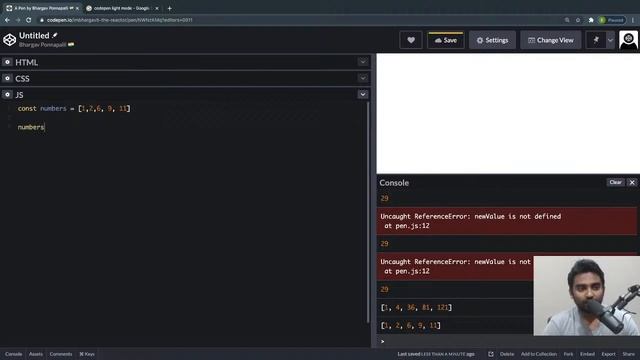Image resolution: width=640 pixels, height=360 pixels.
Task: Click the Paused profile chip in Chrome
Action: (x=611, y=20)
